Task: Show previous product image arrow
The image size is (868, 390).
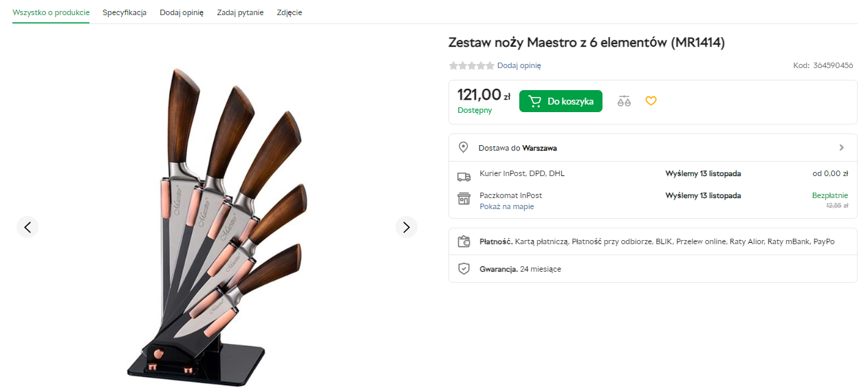Action: point(28,227)
